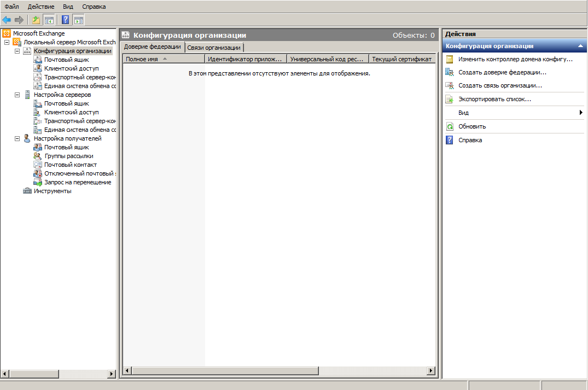Click Изменить контроллер домена конфигурации action
This screenshot has width=588, height=390.
(515, 59)
